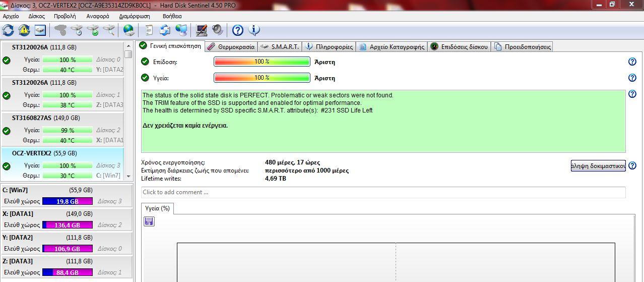Click the save floppy icon in health graph
The height and width of the screenshot is (282, 644).
(149, 221)
